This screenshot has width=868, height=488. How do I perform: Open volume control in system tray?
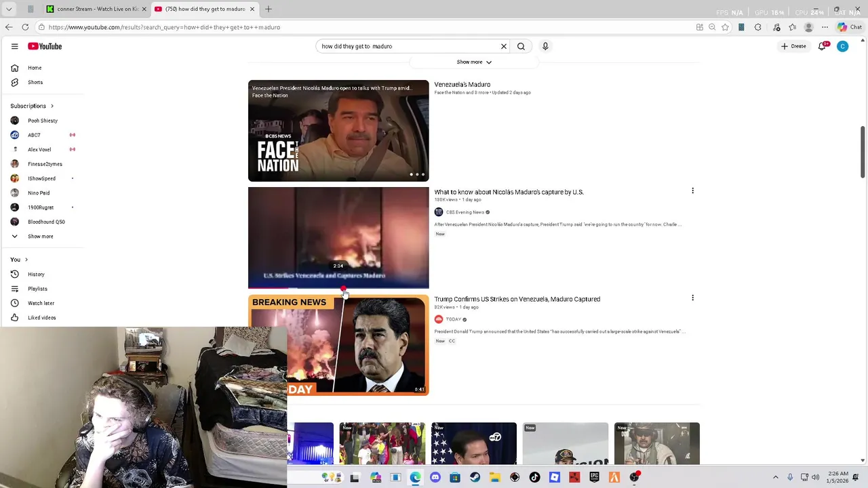pos(815,477)
